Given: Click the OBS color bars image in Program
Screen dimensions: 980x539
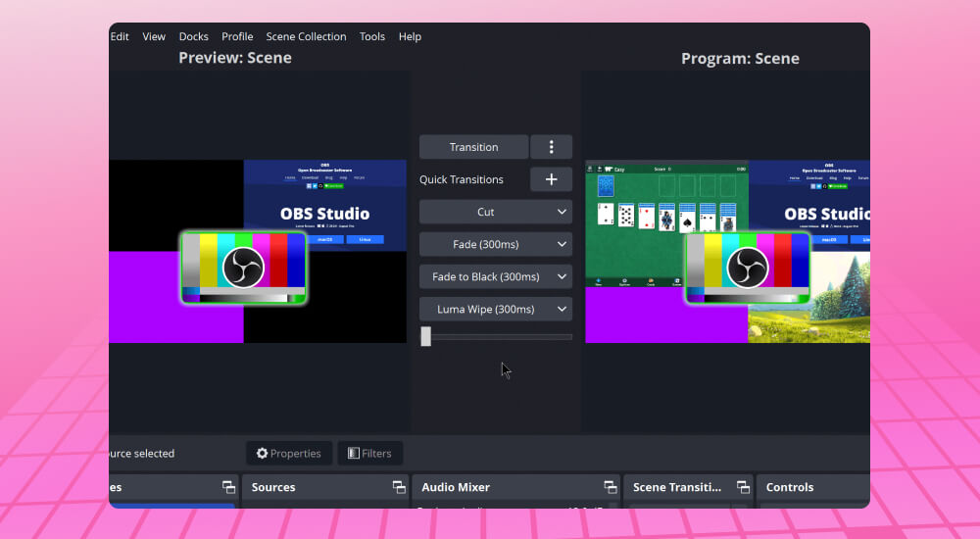Looking at the screenshot, I should coord(748,268).
